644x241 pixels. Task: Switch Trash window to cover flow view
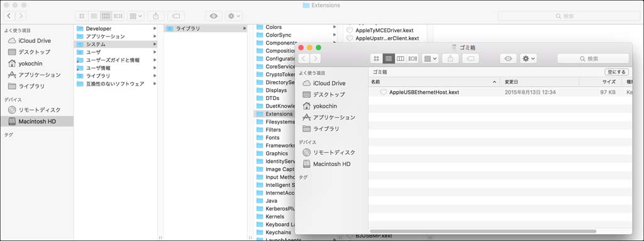tap(413, 59)
